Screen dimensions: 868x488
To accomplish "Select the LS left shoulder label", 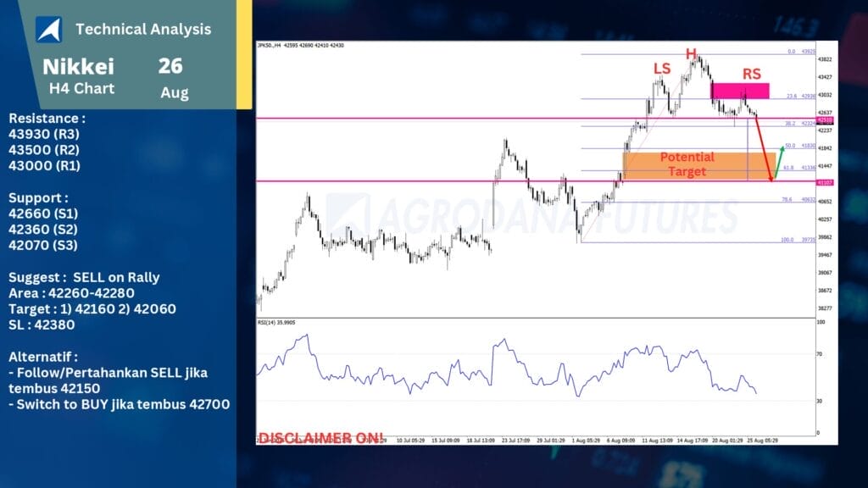I will click(662, 68).
